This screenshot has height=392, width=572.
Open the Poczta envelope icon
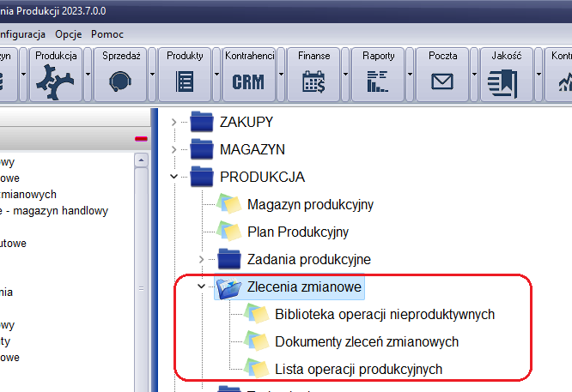(x=442, y=81)
